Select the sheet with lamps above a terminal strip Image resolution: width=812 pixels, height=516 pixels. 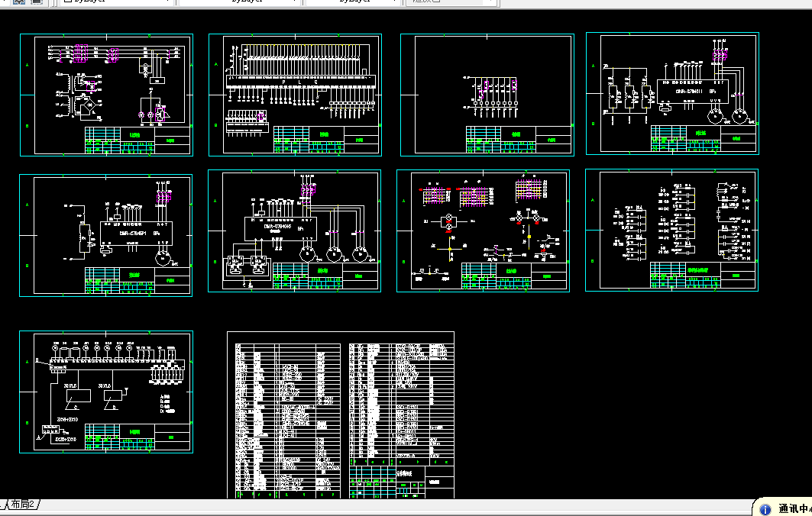click(106, 392)
